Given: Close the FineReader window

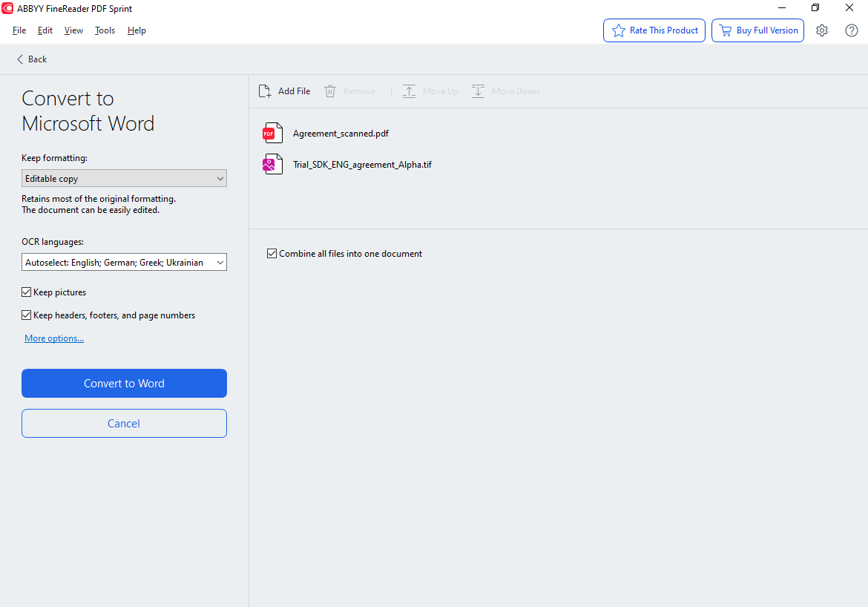Looking at the screenshot, I should (x=849, y=7).
